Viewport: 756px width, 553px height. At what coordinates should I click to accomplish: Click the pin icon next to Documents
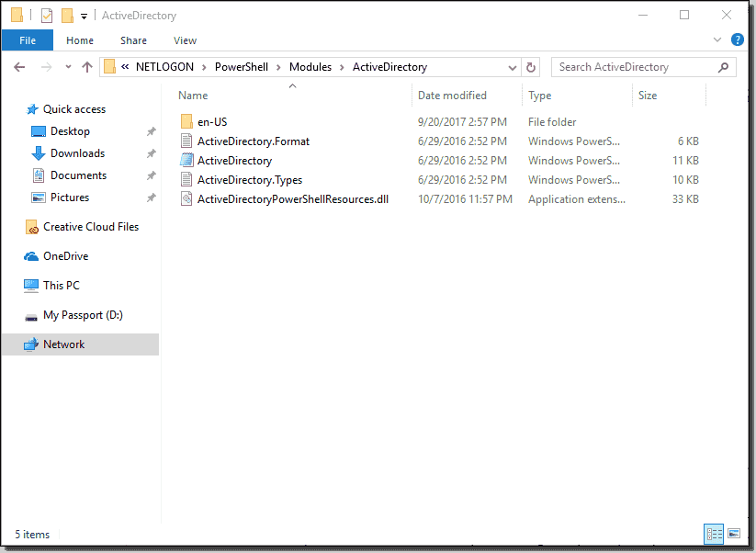coord(152,175)
